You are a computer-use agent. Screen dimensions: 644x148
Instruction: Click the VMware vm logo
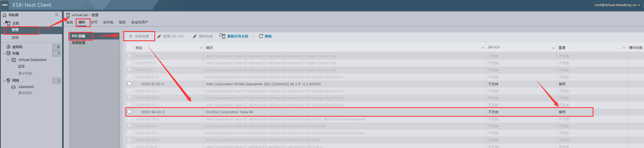(x=5, y=5)
